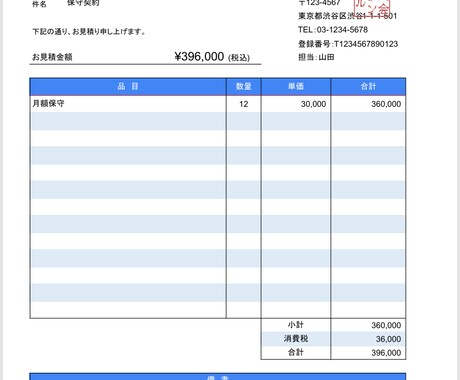Click the お見積金額 label
The width and height of the screenshot is (460, 380).
tap(52, 57)
